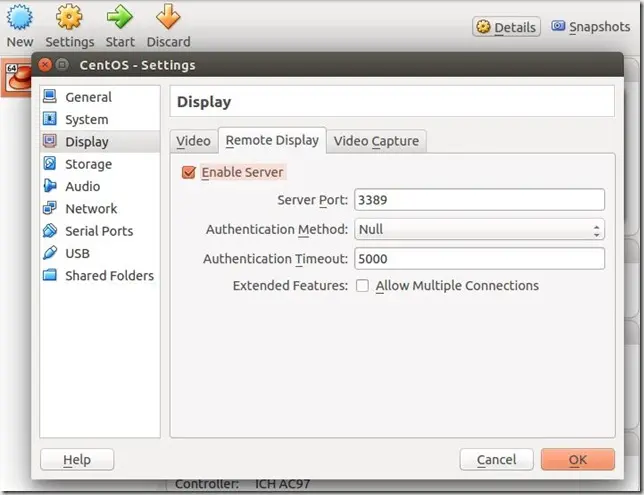Select the Shared Folders category icon
This screenshot has width=644, height=495.
pyautogui.click(x=50, y=275)
